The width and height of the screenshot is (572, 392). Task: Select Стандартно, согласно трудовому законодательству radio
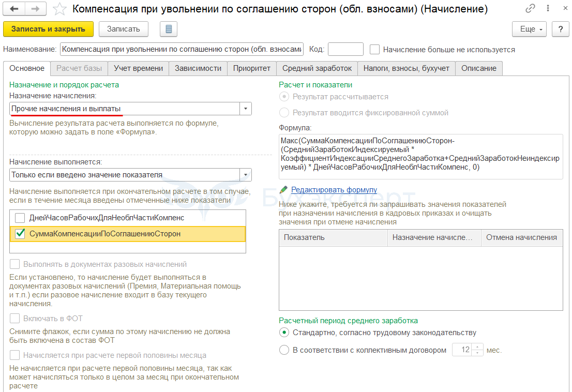click(284, 333)
